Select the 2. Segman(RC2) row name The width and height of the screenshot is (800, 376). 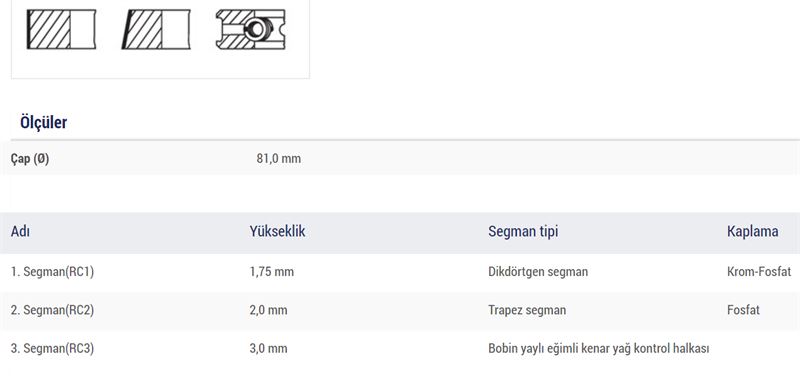pos(53,310)
